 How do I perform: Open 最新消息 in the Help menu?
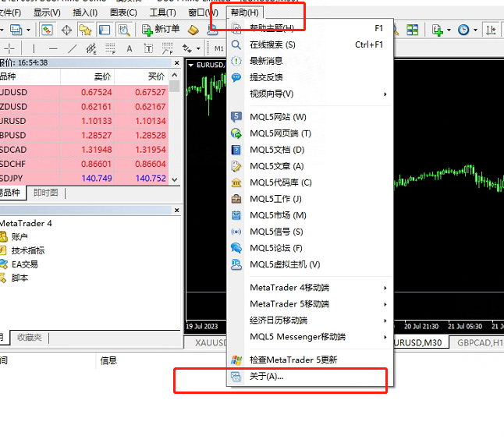tap(310, 61)
